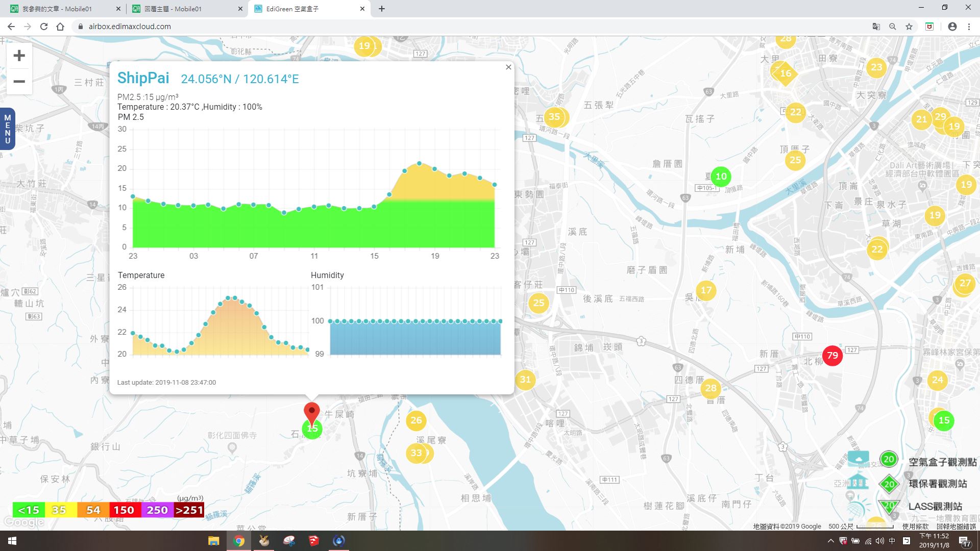Select the yellow 23 air quality marker

pyautogui.click(x=876, y=67)
